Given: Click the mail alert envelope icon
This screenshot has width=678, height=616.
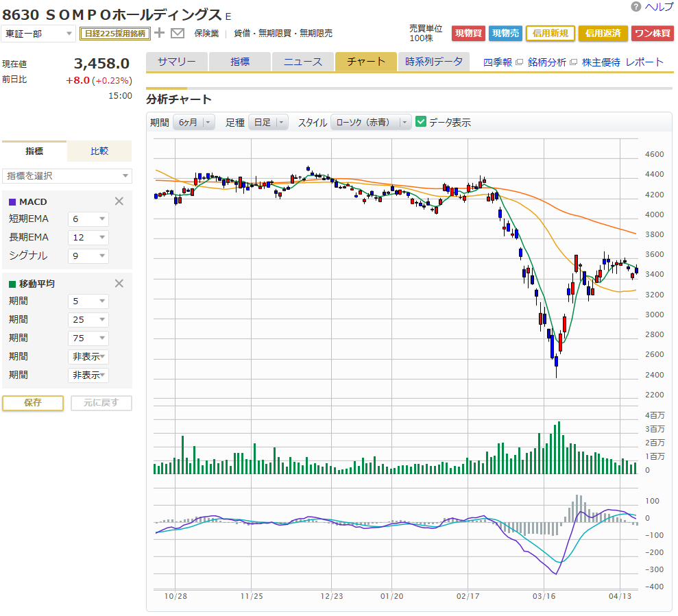Looking at the screenshot, I should click(x=178, y=34).
